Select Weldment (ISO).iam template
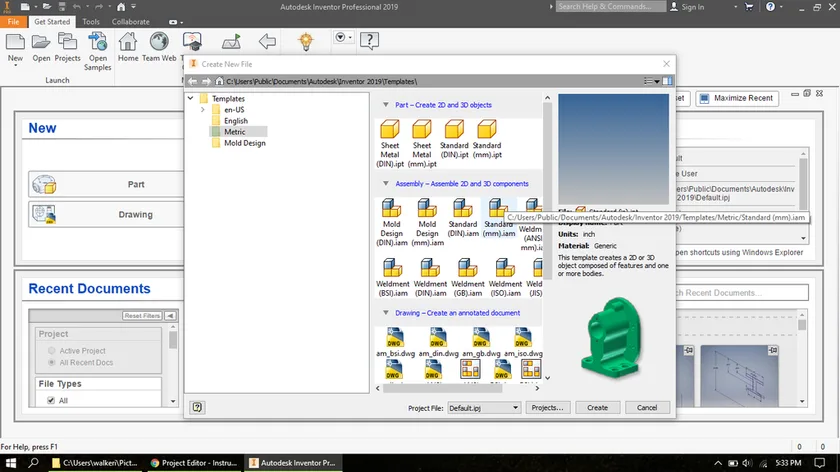Screen dimensions: 840x472 click(505, 278)
